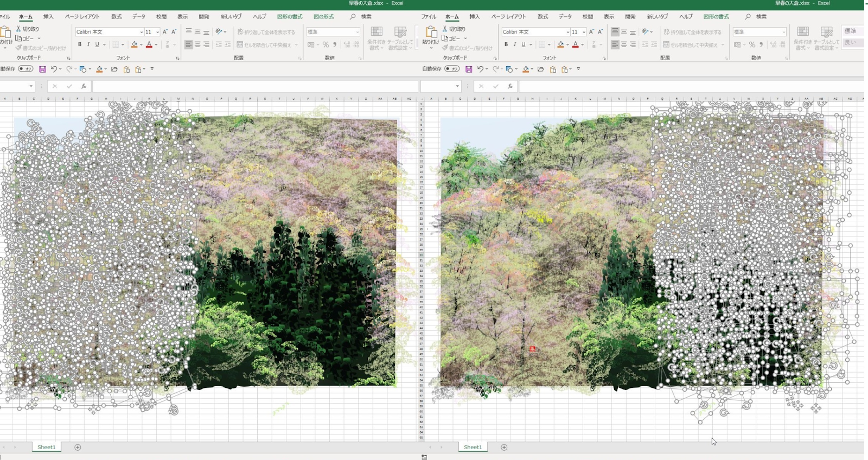Open the font size dropdown in left window

pyautogui.click(x=157, y=32)
